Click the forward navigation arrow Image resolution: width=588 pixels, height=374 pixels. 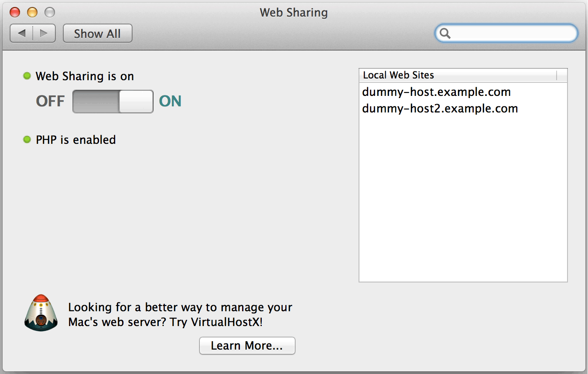(43, 33)
